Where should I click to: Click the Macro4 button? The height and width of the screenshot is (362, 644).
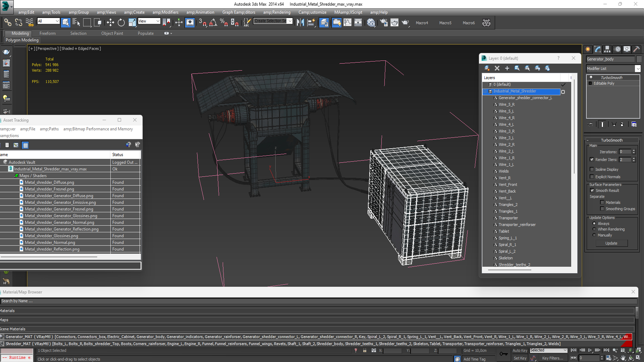point(422,23)
